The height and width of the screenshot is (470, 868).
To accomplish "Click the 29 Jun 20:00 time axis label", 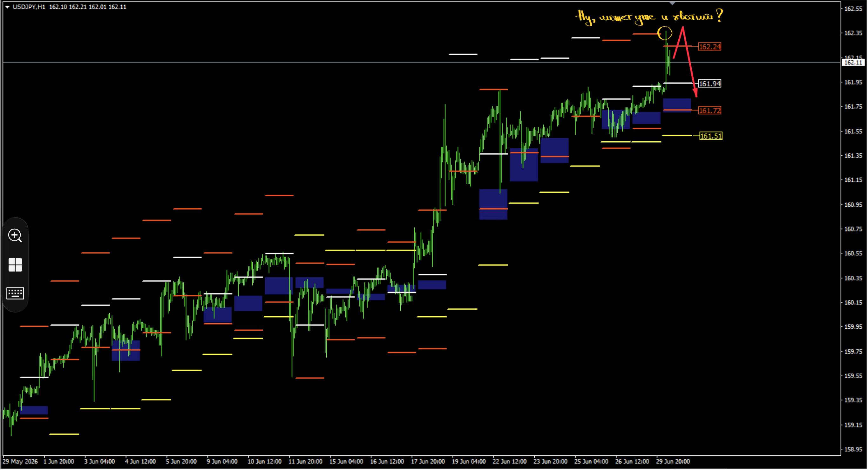I will [x=673, y=461].
